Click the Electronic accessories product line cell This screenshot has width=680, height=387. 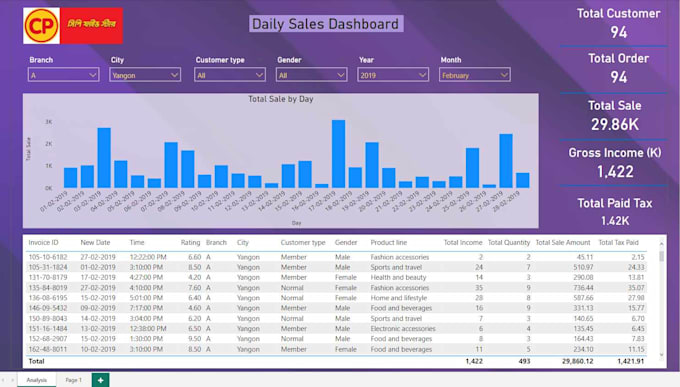(403, 329)
